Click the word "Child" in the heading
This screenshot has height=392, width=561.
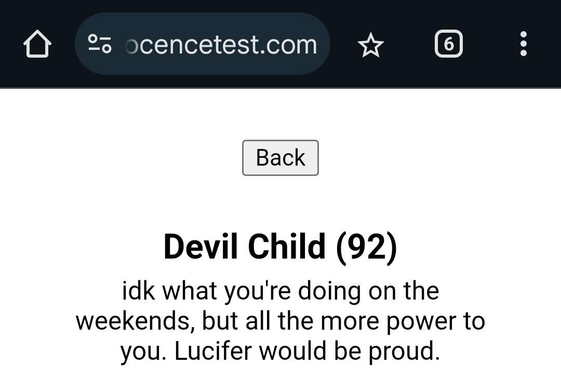[286, 246]
